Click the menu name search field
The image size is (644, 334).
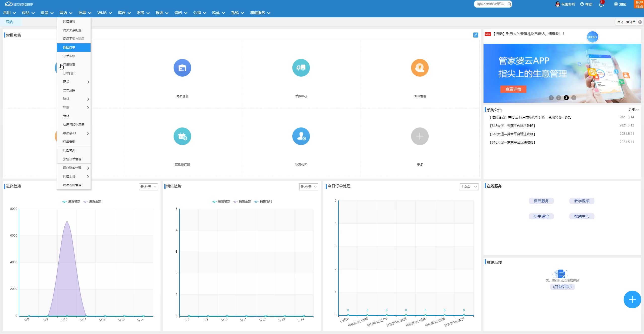(x=491, y=4)
